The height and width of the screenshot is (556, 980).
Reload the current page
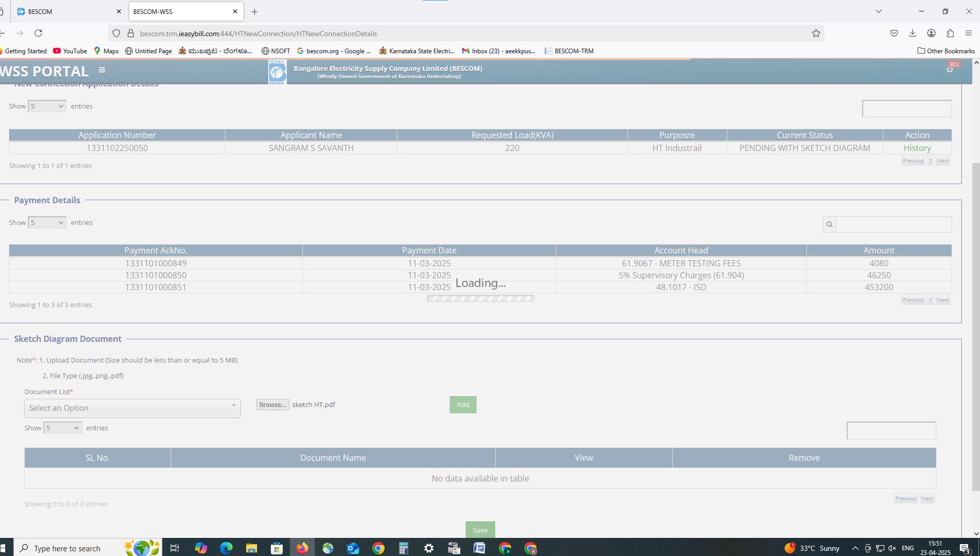coord(38,33)
